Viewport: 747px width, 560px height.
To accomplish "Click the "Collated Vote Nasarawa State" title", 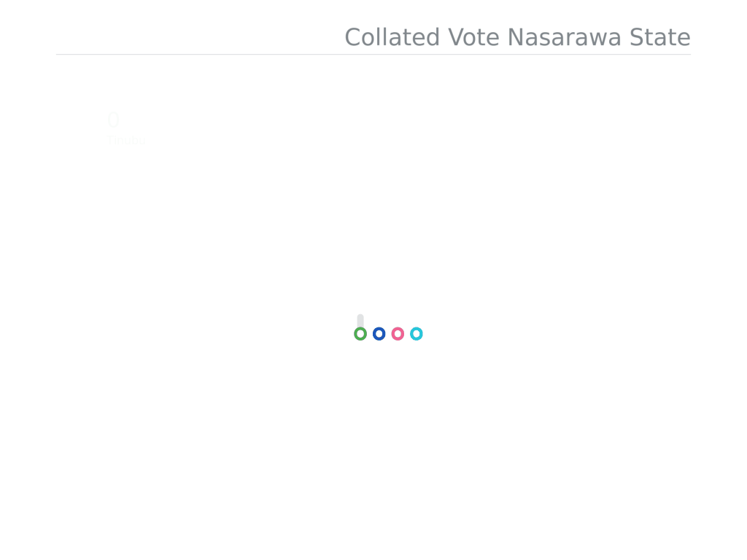I will coord(517,37).
